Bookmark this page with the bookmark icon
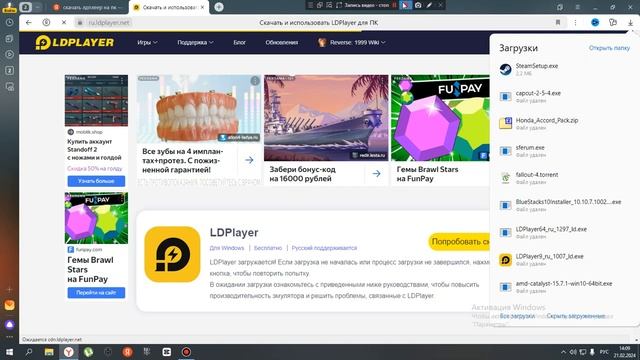Viewport: 640px width, 360px height. click(x=558, y=22)
